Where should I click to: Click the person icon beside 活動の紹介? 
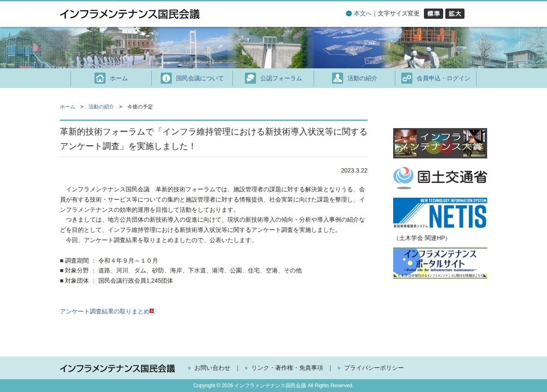click(x=338, y=78)
